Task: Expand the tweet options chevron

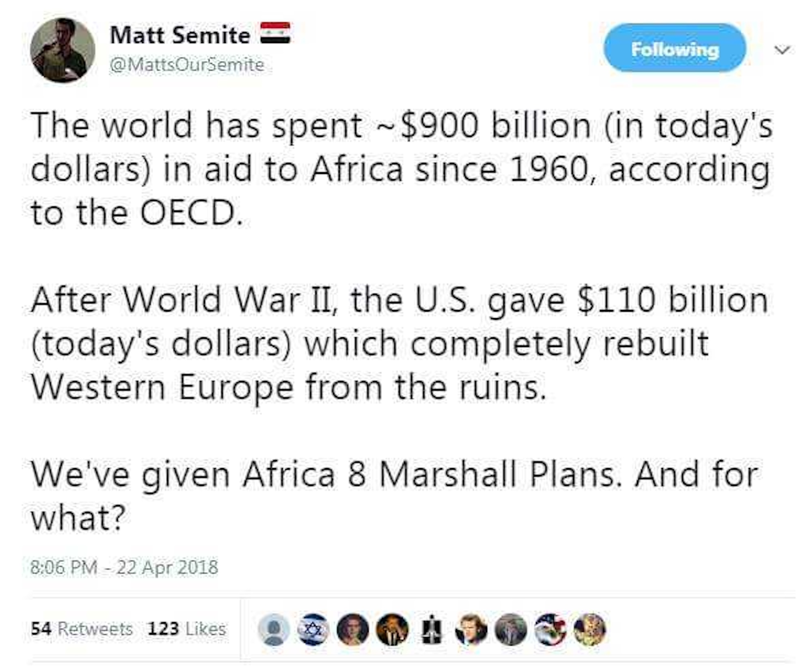Action: pos(782,50)
